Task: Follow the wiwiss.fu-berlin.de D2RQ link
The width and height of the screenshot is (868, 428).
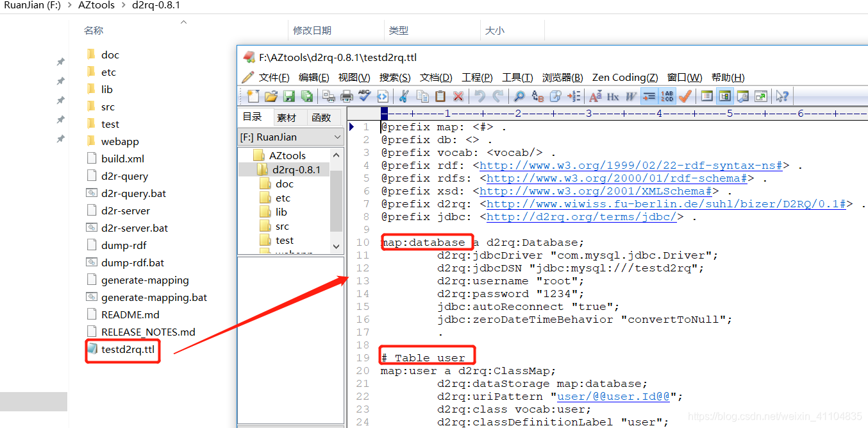Action: click(x=666, y=204)
